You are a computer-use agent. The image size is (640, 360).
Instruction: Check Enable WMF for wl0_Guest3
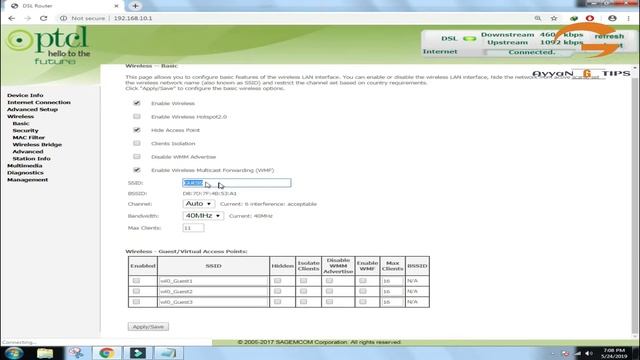pyautogui.click(x=363, y=302)
